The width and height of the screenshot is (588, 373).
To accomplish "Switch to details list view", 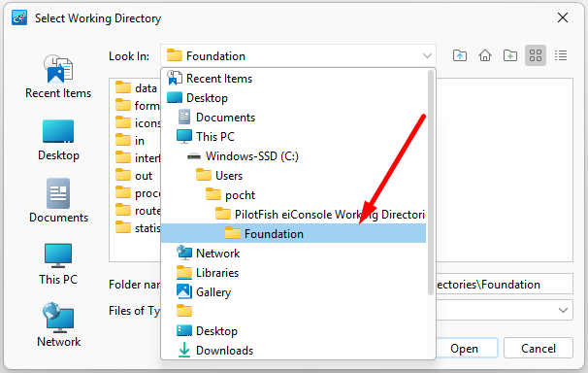I will point(561,56).
